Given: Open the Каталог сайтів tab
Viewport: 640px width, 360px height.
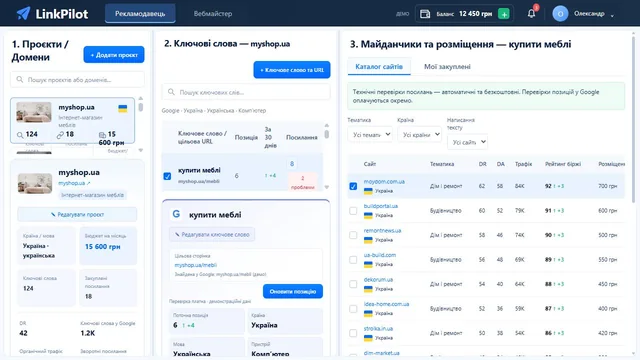Looking at the screenshot, I should [379, 67].
